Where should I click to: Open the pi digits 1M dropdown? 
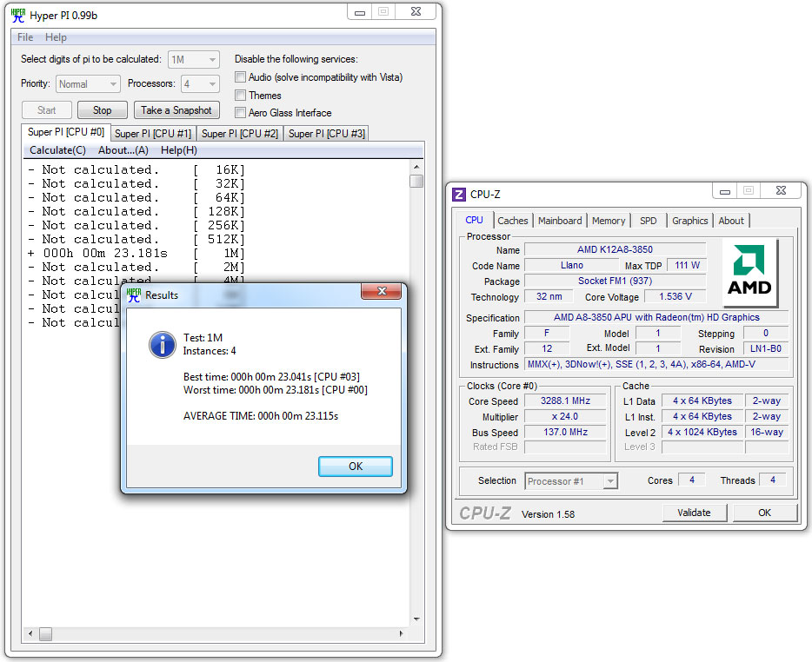(x=193, y=60)
